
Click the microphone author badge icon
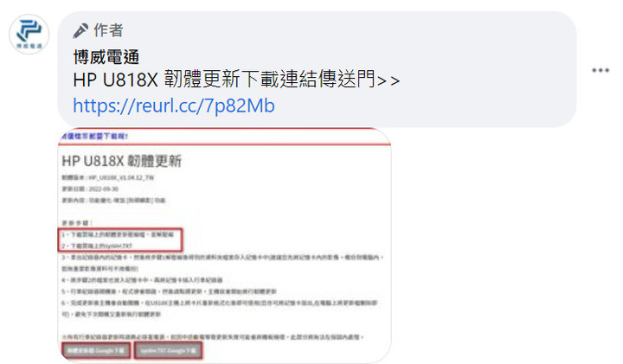point(80,31)
